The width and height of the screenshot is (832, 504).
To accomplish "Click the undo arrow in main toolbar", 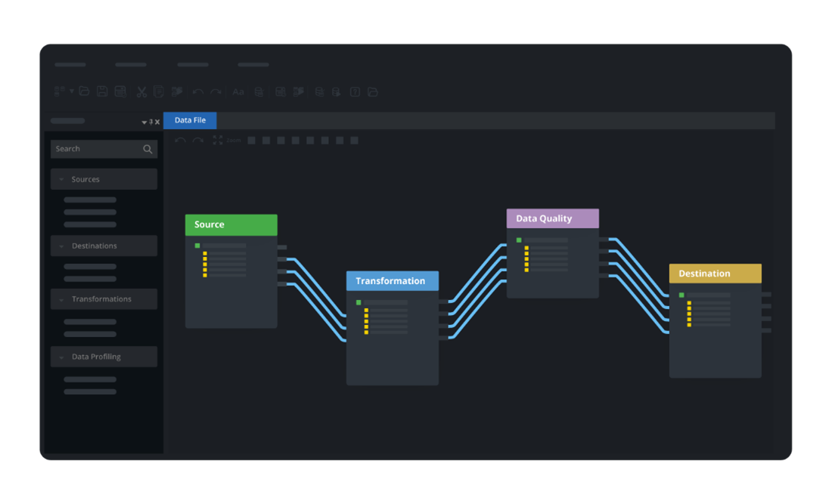I will tap(197, 92).
